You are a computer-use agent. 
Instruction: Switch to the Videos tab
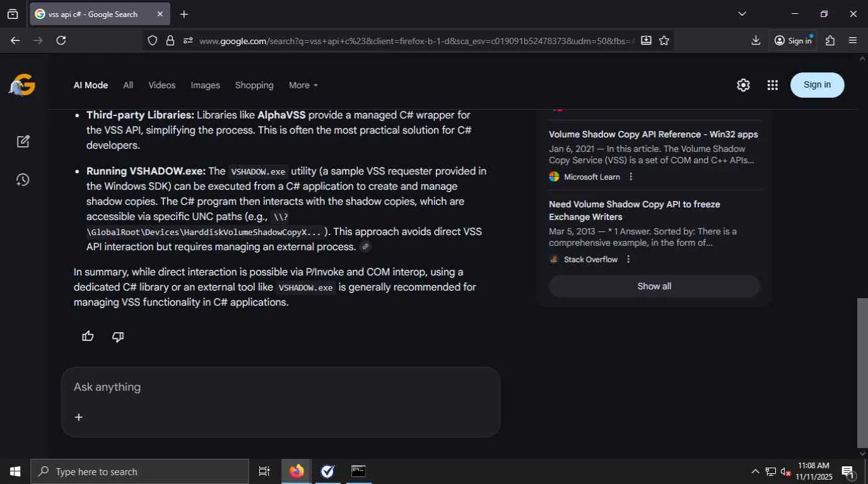(161, 85)
